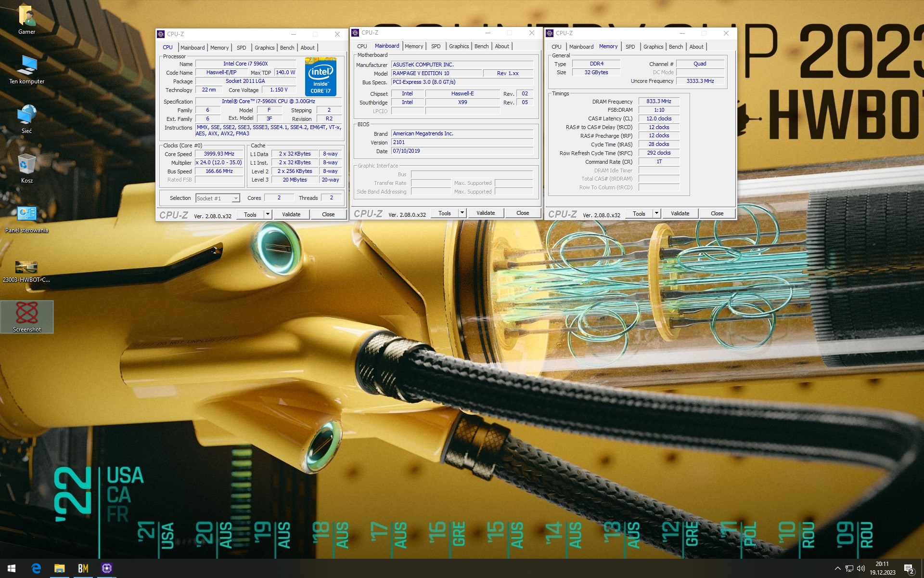924x578 pixels.
Task: Open Graphics tab in left CPU-Z window
Action: coord(264,48)
